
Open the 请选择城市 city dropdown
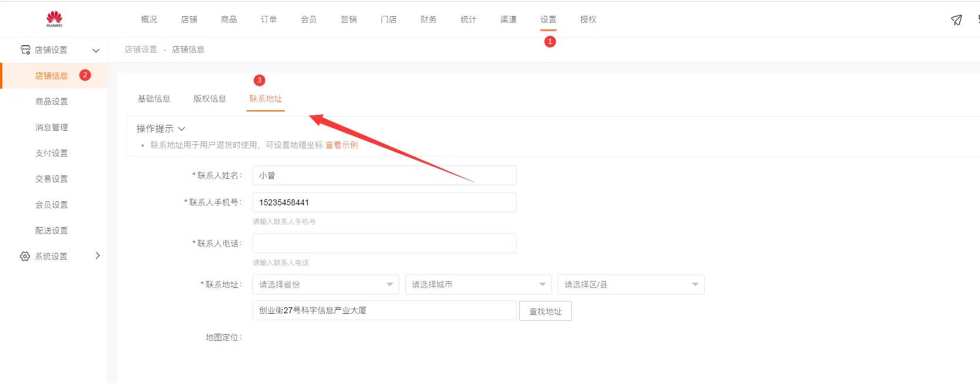[478, 284]
